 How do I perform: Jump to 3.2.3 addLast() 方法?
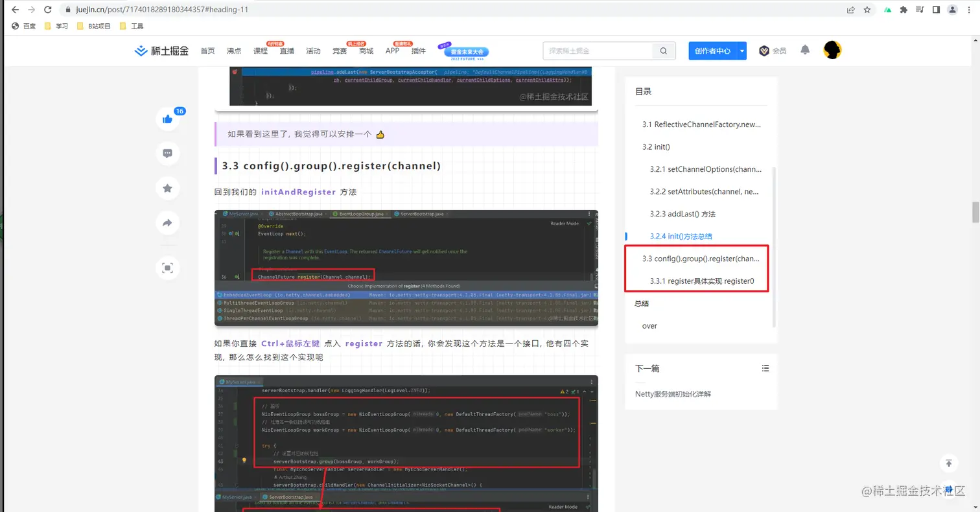tap(682, 214)
